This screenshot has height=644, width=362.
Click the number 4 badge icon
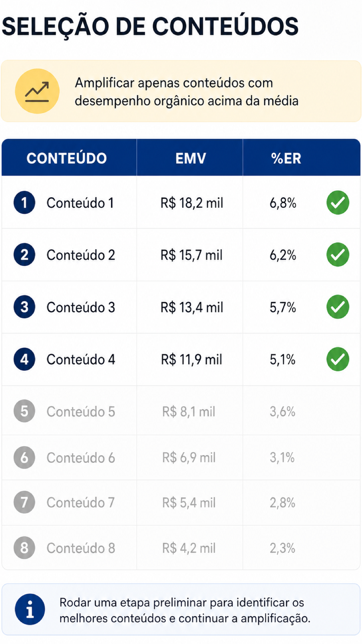(x=24, y=359)
